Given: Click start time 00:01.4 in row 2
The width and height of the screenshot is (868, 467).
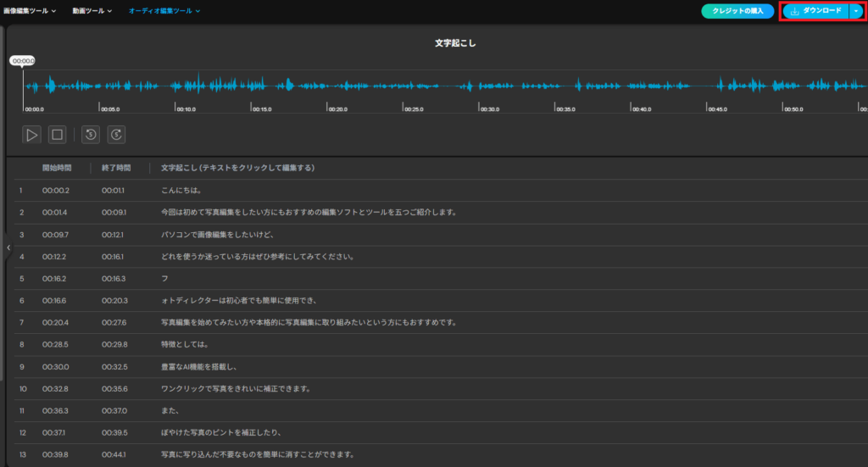Looking at the screenshot, I should (x=56, y=212).
